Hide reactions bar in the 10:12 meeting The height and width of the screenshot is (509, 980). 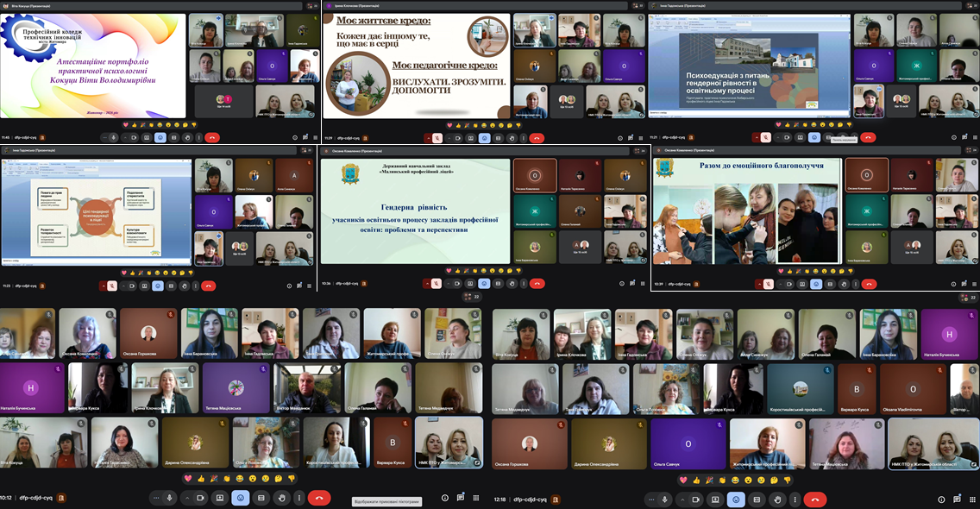coord(241,498)
